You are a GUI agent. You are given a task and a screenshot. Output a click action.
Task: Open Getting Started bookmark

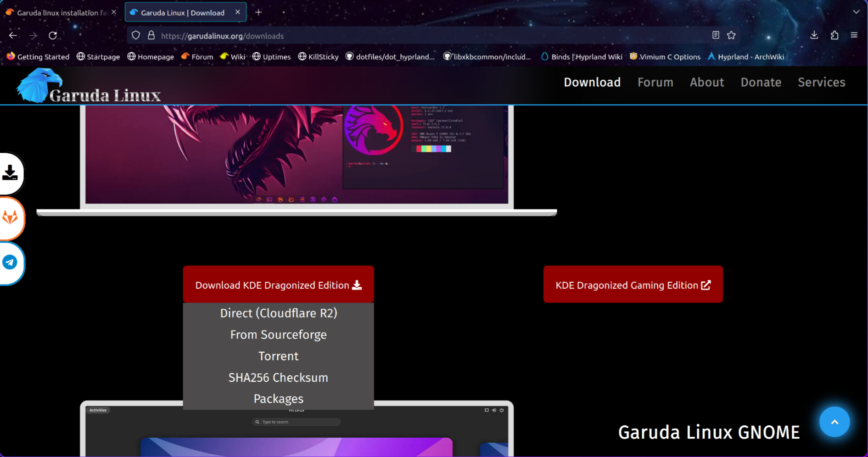(x=38, y=56)
